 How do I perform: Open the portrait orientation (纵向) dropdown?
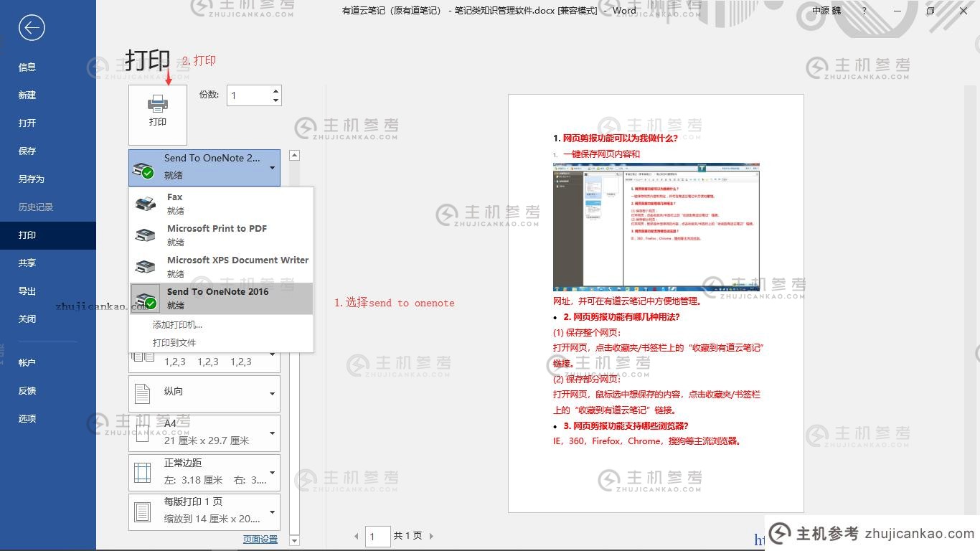204,393
